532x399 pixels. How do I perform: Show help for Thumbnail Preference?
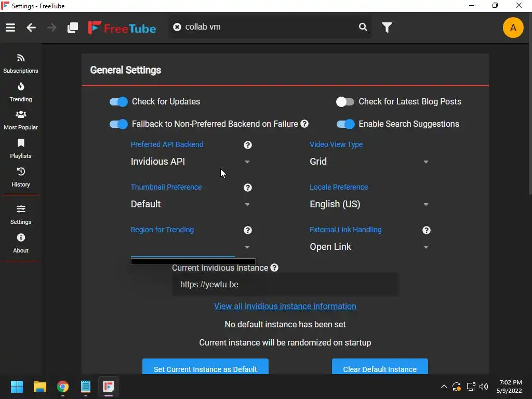(248, 188)
